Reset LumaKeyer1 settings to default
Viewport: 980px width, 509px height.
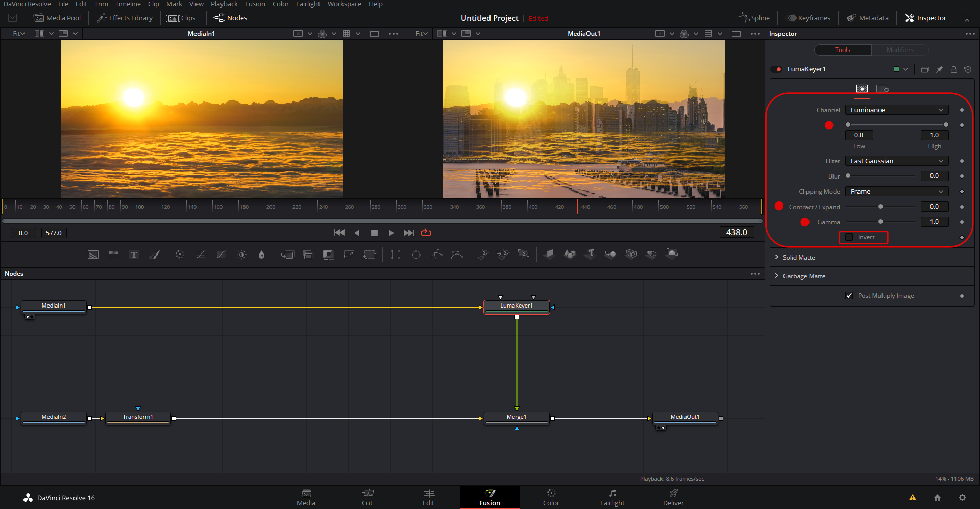pos(968,69)
